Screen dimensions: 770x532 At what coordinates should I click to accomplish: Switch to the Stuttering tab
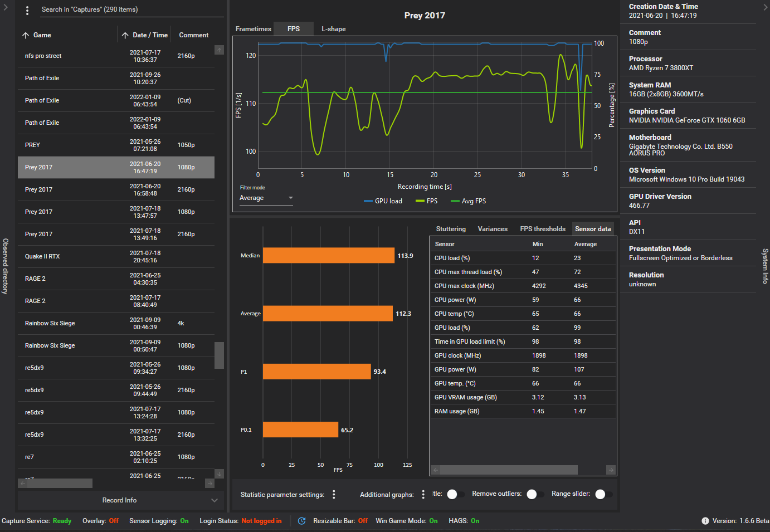point(451,229)
